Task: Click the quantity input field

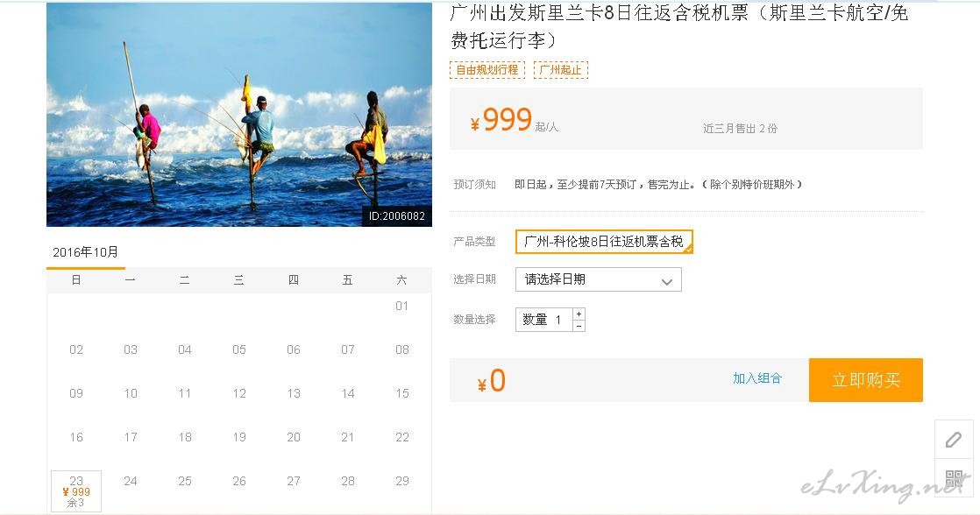Action: point(543,320)
